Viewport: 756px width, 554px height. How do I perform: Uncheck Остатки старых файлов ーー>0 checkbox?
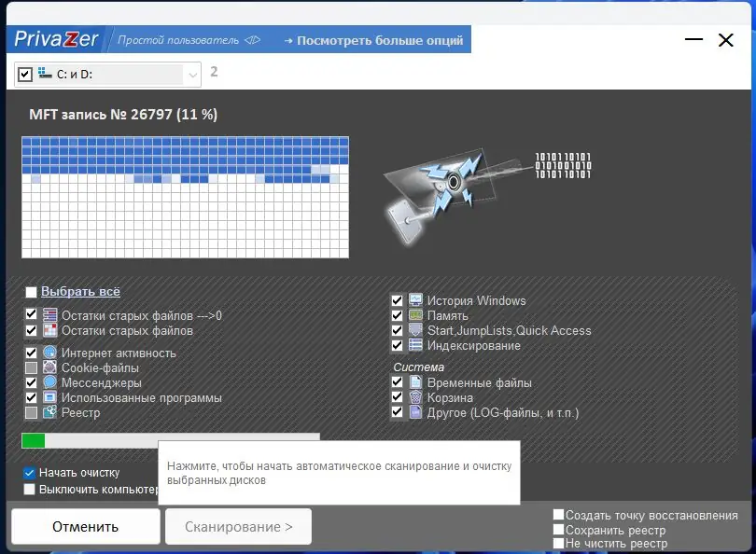coord(31,314)
